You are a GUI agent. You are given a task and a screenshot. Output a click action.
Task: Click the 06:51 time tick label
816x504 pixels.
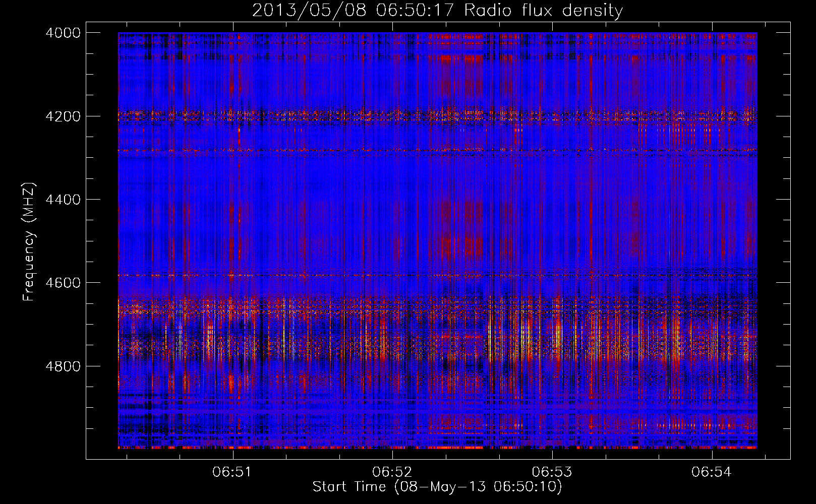coord(232,472)
